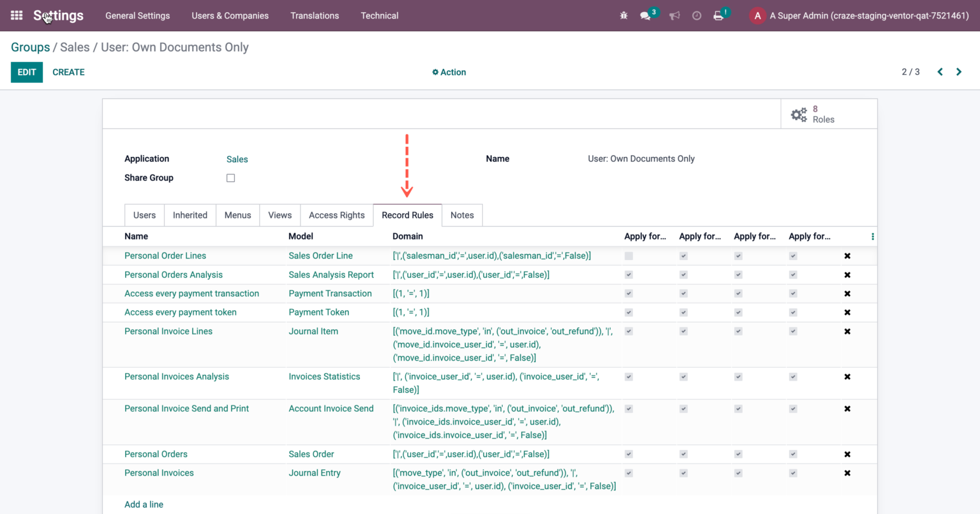This screenshot has height=514, width=980.
Task: Click the gears icon on the Roles smart button
Action: point(799,115)
